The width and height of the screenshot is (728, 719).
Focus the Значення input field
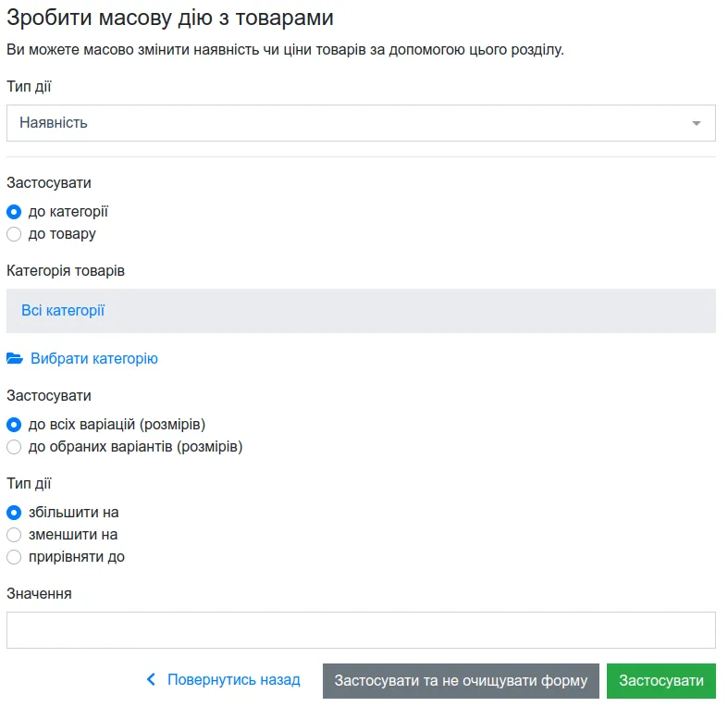pos(361,630)
